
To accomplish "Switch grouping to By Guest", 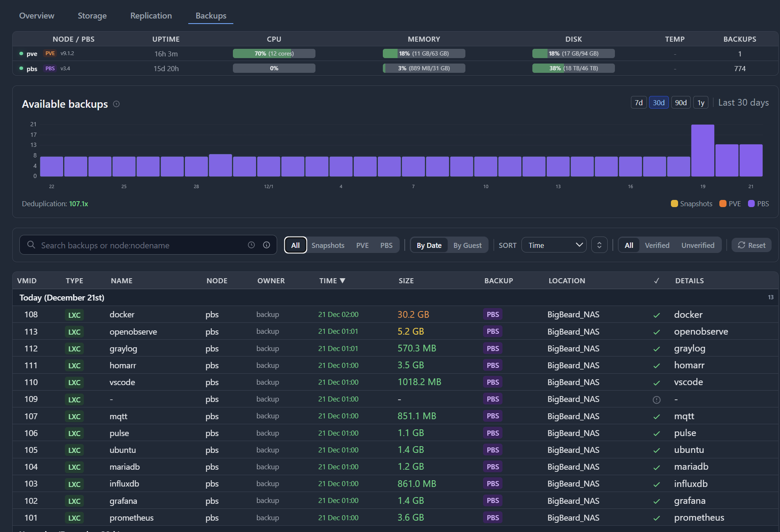I will 467,245.
